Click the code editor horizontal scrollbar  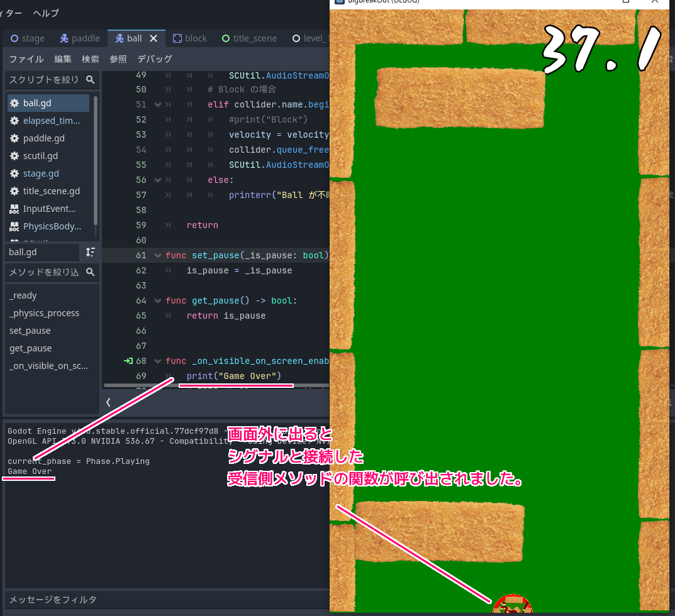pyautogui.click(x=216, y=385)
